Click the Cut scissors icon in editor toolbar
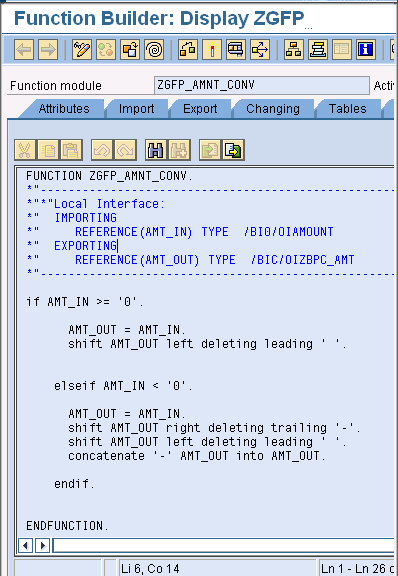The height and width of the screenshot is (576, 398). [25, 150]
